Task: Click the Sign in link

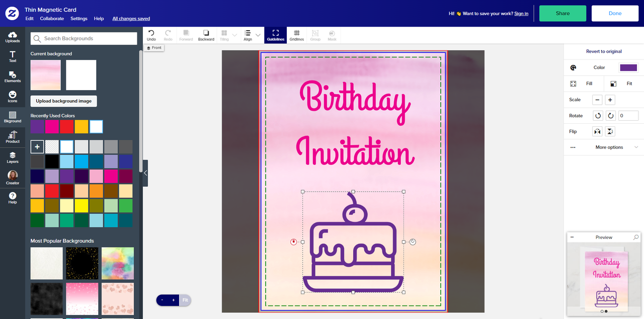Action: coord(521,14)
